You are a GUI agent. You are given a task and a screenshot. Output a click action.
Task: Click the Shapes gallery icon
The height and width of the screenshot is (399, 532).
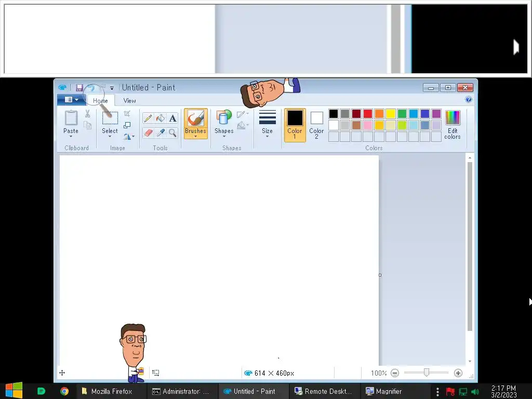(x=224, y=117)
